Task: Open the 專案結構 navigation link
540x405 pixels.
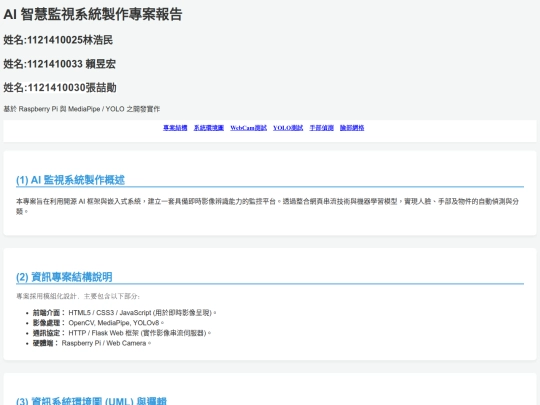Action: coord(175,128)
